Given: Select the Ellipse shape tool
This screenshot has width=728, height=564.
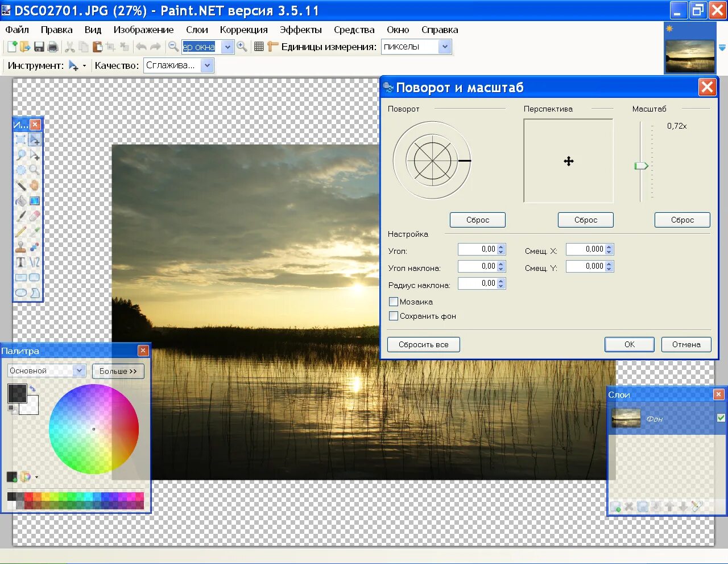Looking at the screenshot, I should 21,293.
